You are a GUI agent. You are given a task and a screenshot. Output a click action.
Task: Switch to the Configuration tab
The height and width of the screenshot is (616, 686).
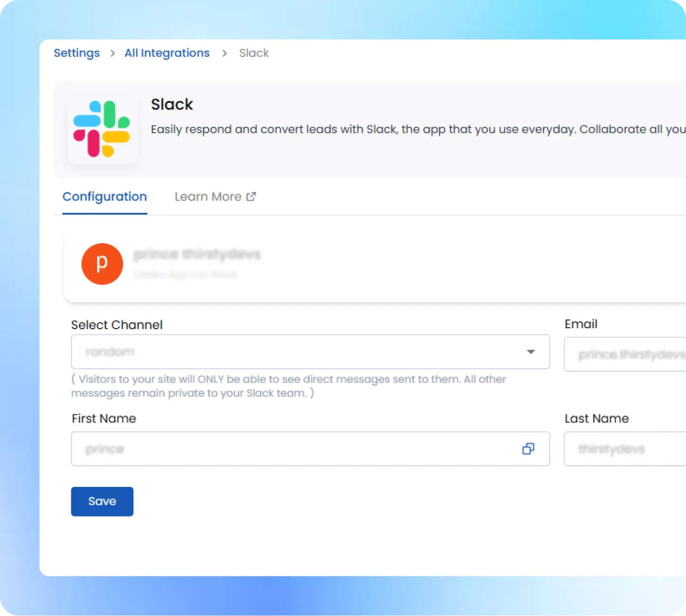(x=105, y=197)
